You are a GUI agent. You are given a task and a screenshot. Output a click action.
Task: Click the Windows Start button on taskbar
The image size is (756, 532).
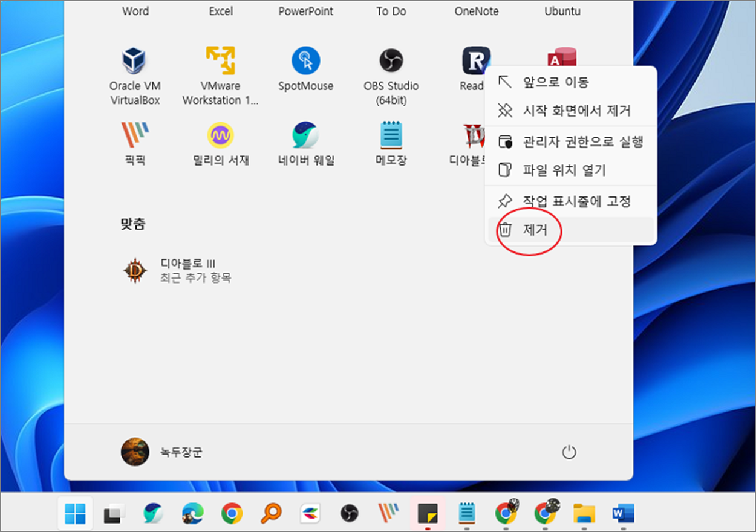pos(76,514)
